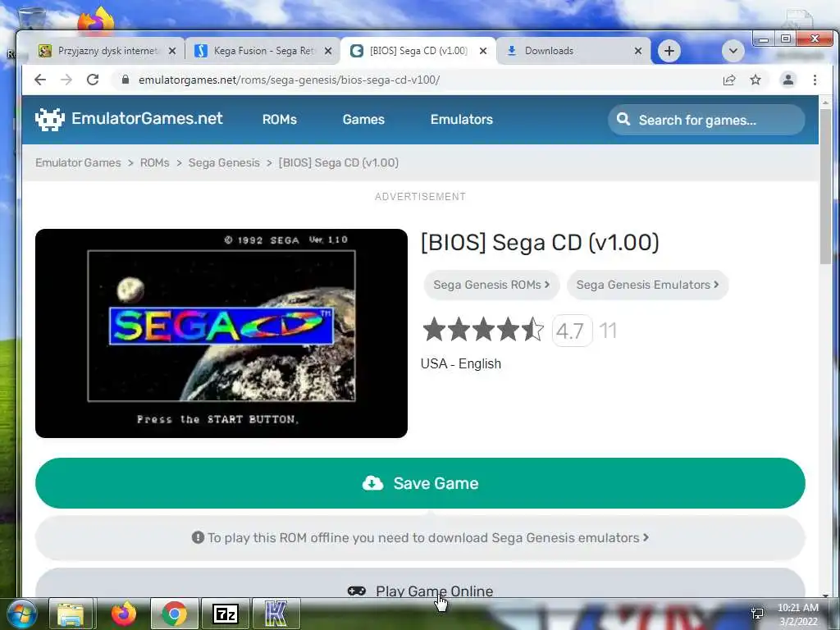Viewport: 840px width, 630px height.
Task: Open the ROMs navigation menu
Action: 280,120
